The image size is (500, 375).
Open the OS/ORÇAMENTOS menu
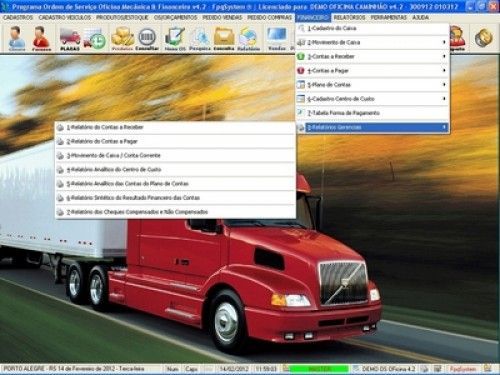click(175, 17)
